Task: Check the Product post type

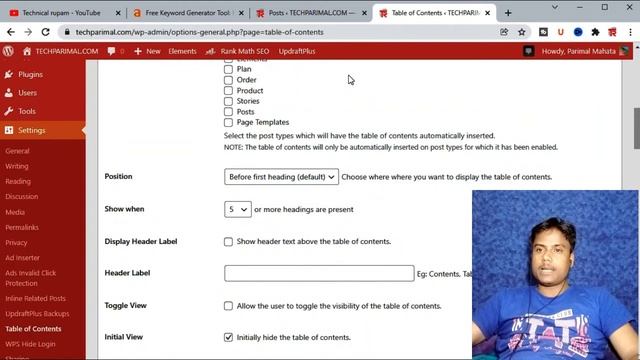Action: coord(228,91)
